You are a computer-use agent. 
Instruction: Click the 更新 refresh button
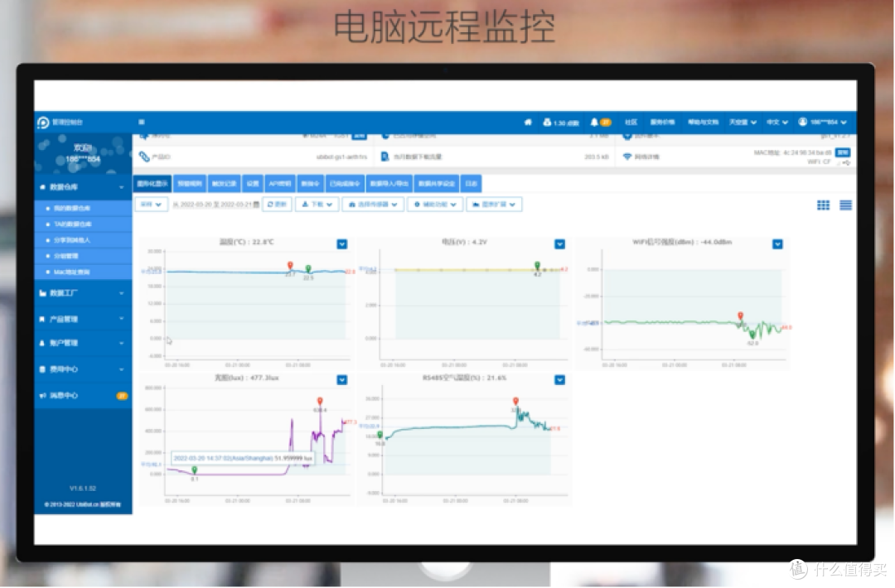(x=278, y=205)
